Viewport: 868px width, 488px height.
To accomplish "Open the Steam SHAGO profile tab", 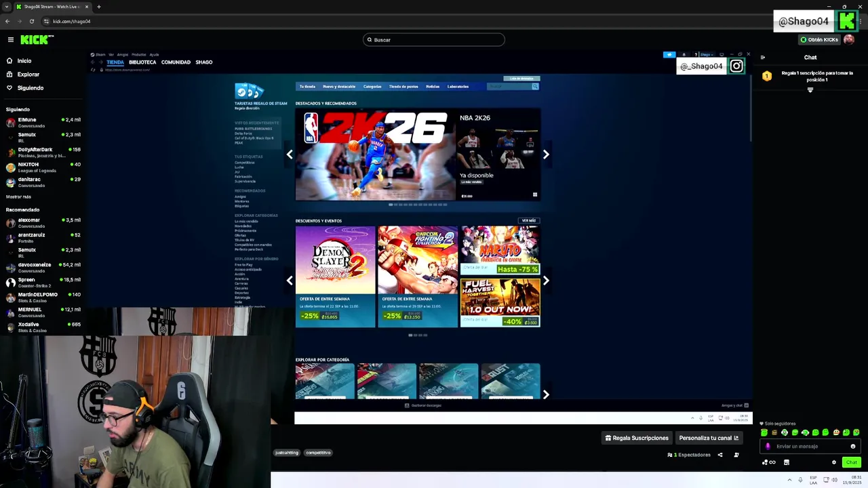I will (x=204, y=62).
